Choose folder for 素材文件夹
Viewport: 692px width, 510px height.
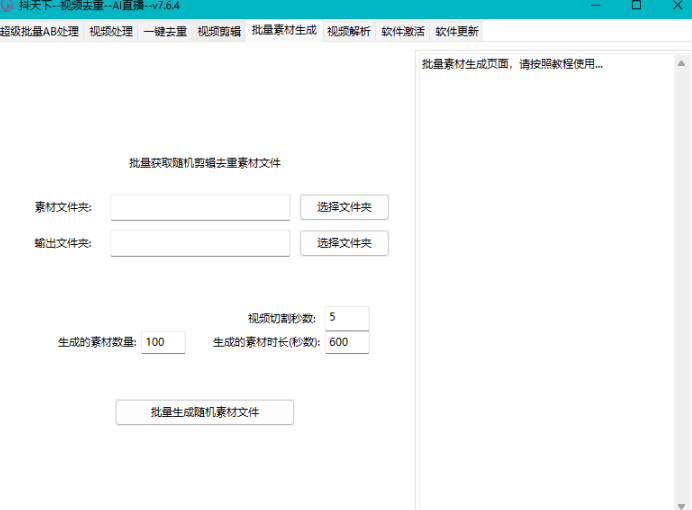pos(344,207)
